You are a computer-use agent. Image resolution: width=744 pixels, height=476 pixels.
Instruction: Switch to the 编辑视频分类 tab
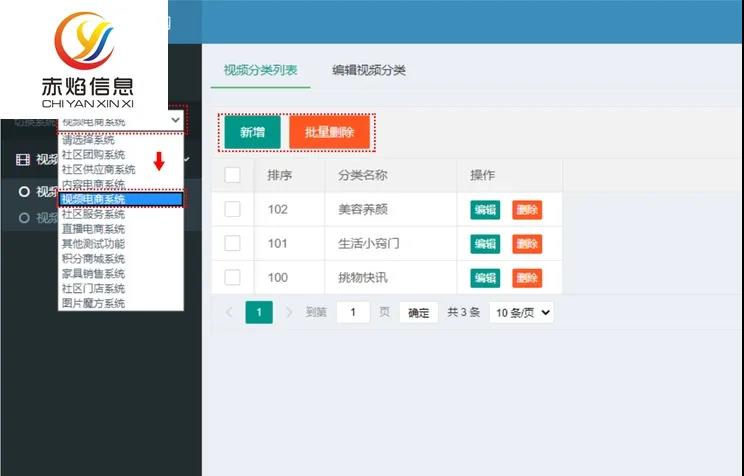368,70
